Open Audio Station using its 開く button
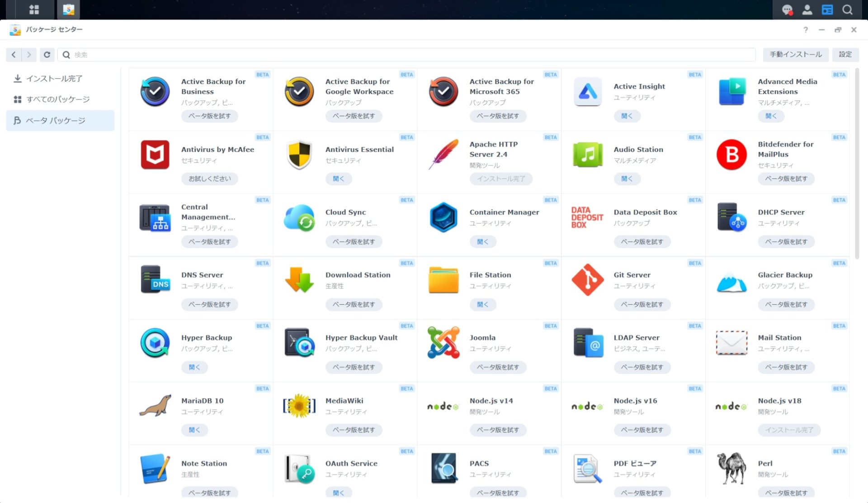Image resolution: width=868 pixels, height=503 pixels. pos(627,179)
